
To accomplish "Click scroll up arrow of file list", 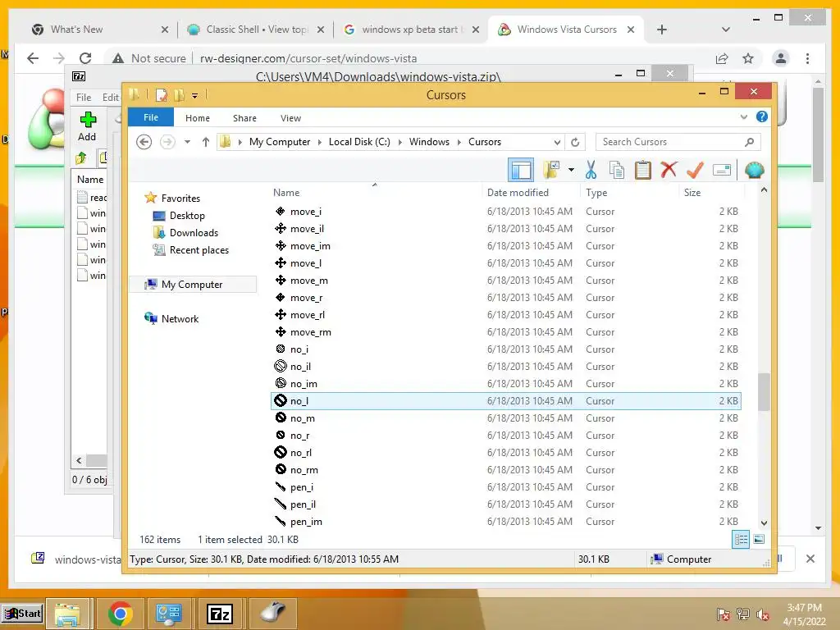I will 764,190.
